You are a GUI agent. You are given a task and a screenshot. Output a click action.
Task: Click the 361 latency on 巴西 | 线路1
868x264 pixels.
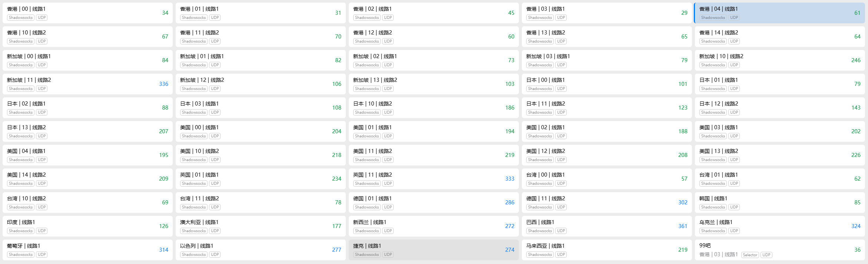(682, 226)
